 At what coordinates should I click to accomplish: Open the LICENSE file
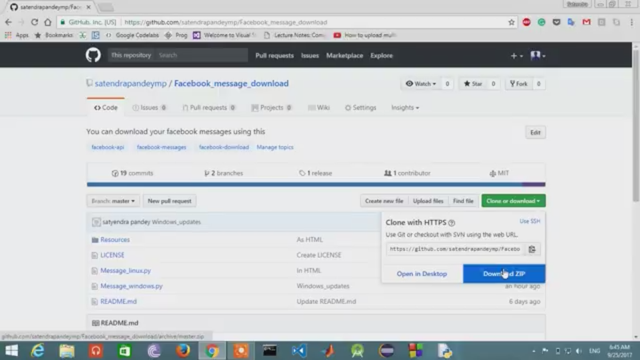coord(112,255)
